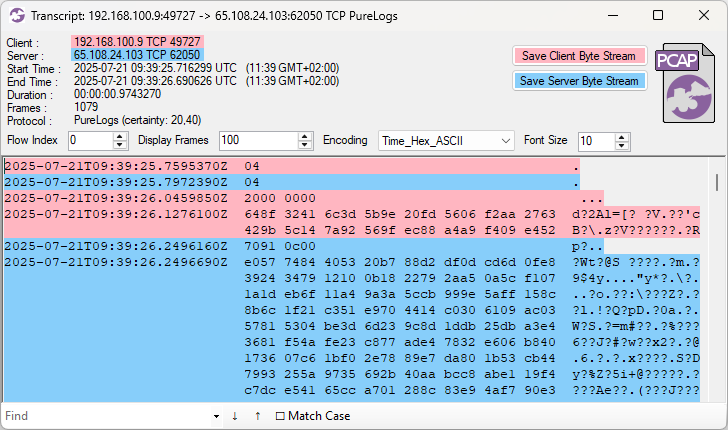Click the Find text field

[107, 416]
